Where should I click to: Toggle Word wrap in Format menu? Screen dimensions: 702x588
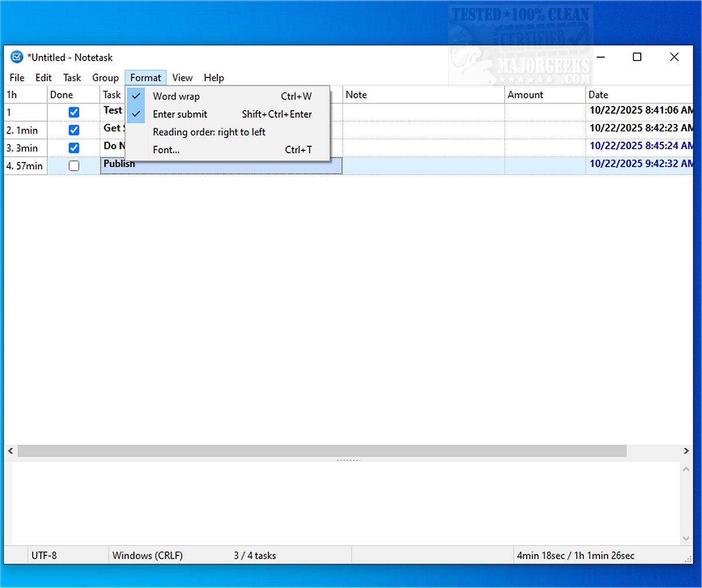click(228, 96)
